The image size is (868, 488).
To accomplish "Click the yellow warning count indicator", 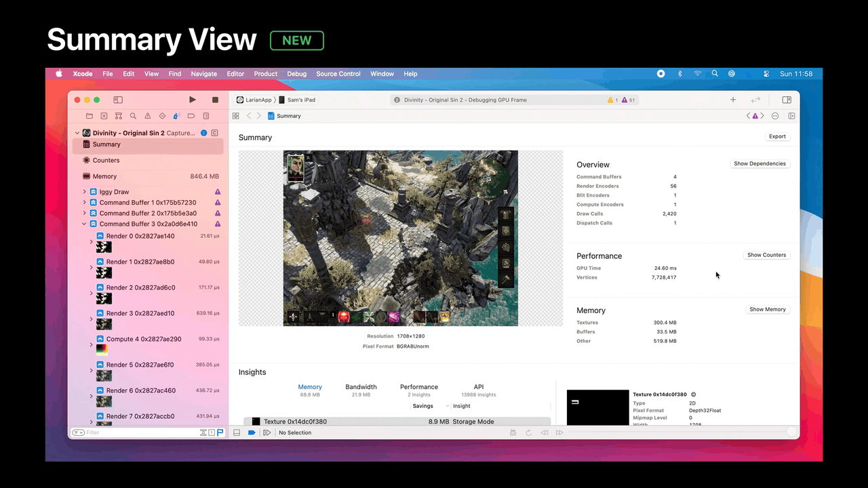I will pyautogui.click(x=612, y=100).
